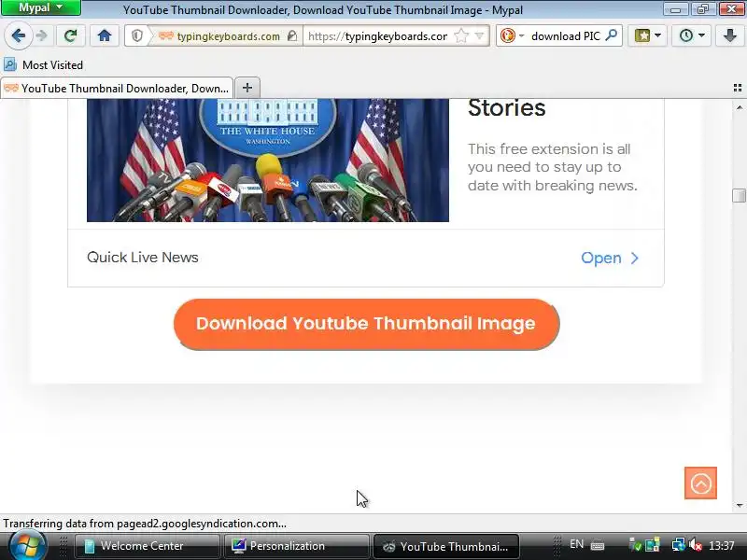747x560 pixels.
Task: Click the Quick Live News text
Action: tap(143, 258)
